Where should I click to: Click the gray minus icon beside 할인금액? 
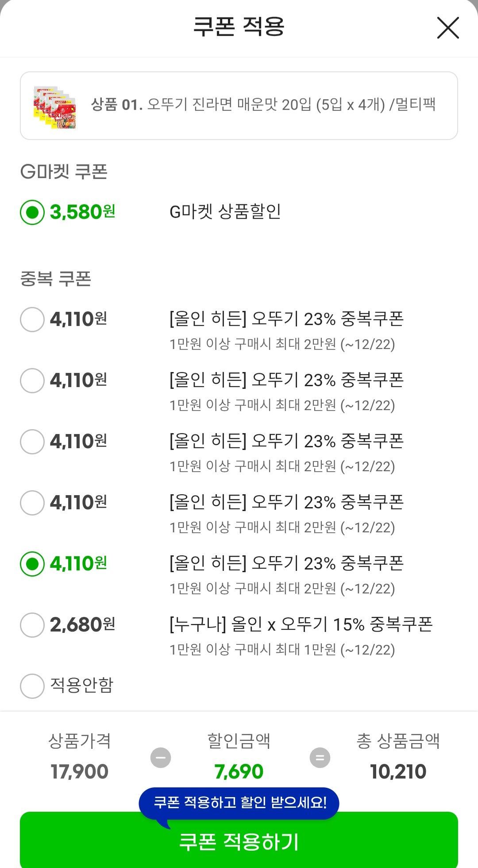click(161, 757)
